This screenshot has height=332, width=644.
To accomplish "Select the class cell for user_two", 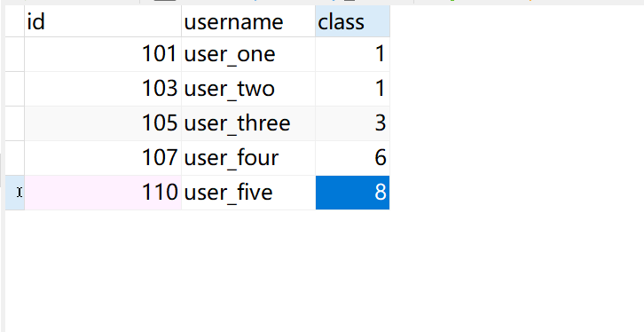I will (352, 89).
